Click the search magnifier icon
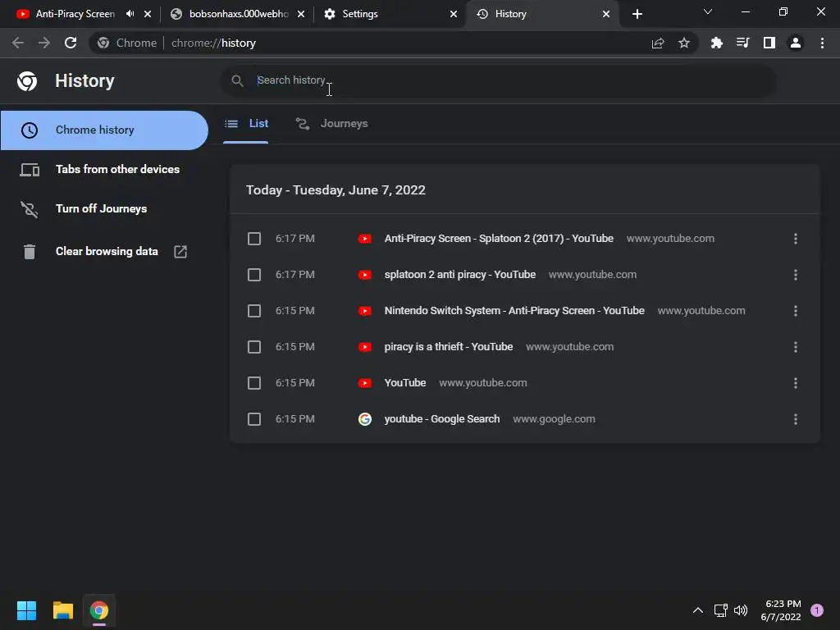840x630 pixels. [237, 80]
